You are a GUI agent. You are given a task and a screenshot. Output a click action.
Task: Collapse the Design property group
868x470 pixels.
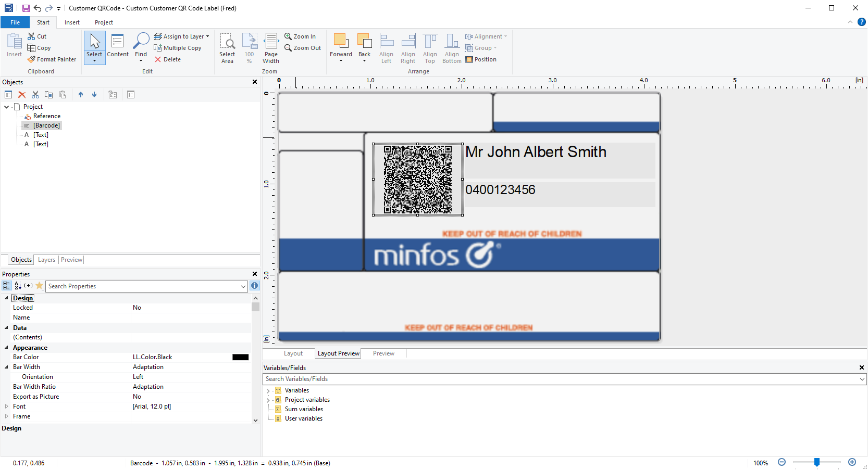(x=6, y=298)
